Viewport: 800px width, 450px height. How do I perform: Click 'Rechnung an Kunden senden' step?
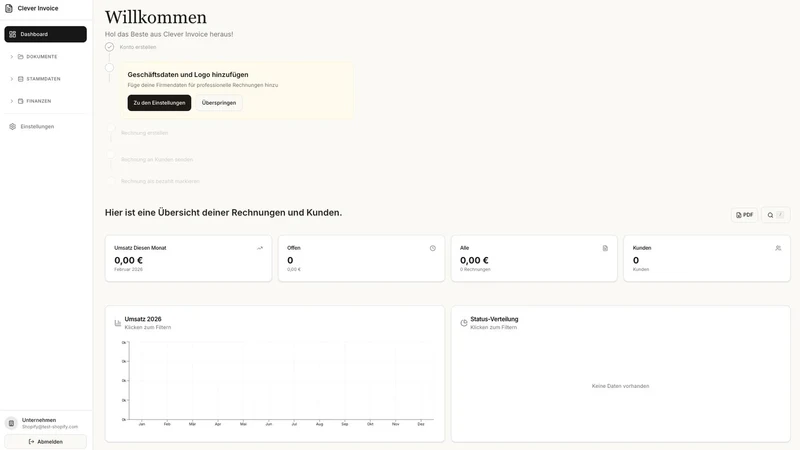(x=157, y=160)
